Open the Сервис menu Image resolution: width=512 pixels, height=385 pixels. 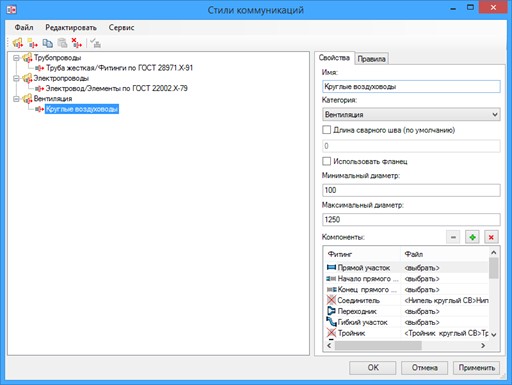(121, 27)
